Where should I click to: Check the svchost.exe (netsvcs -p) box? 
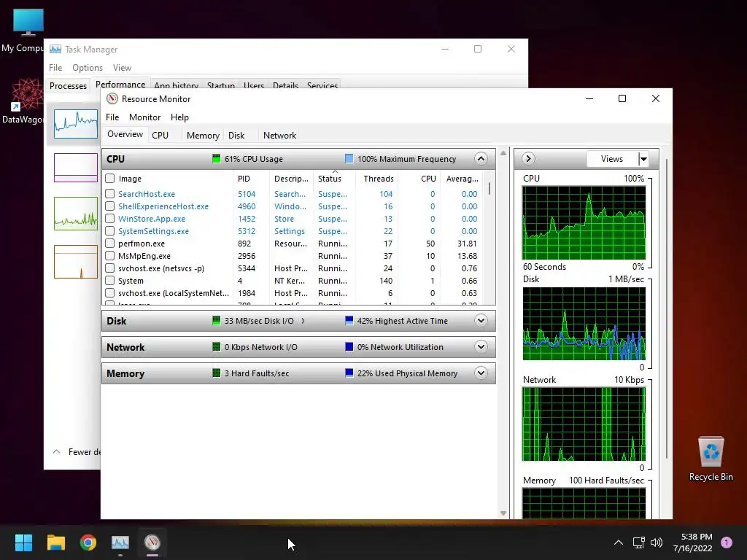click(110, 268)
